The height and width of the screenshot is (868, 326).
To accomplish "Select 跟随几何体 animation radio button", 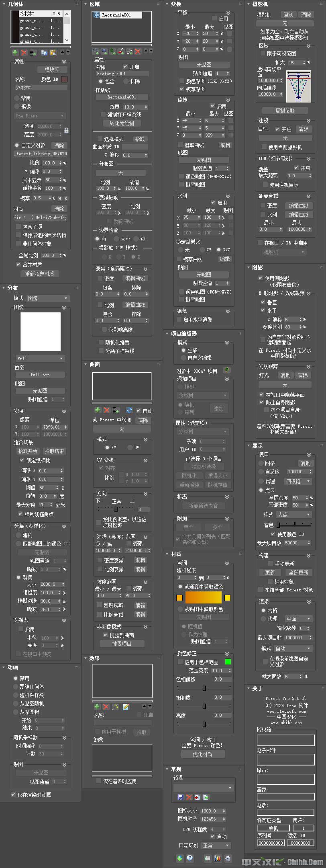I will pos(16,687).
